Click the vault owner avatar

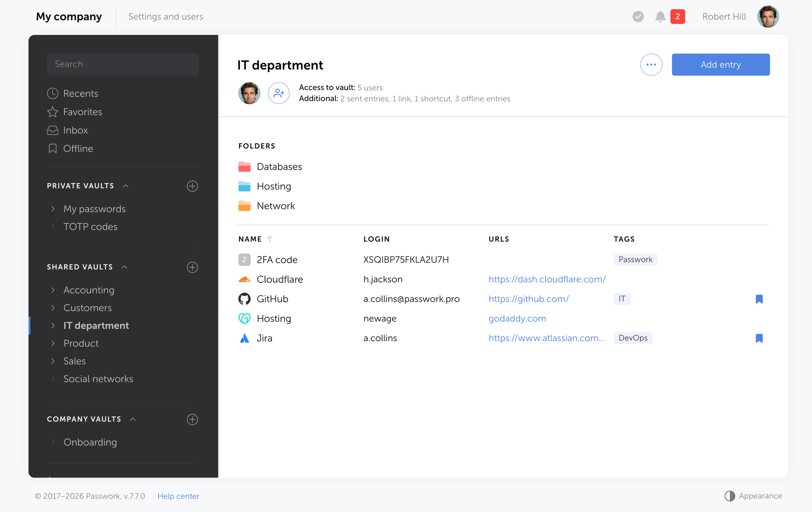[249, 93]
